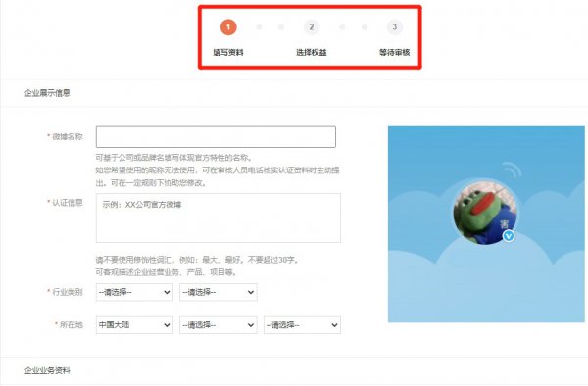Click hint text 可基于公司或品牌名
Viewport: 588px width, 386px height.
[174, 158]
